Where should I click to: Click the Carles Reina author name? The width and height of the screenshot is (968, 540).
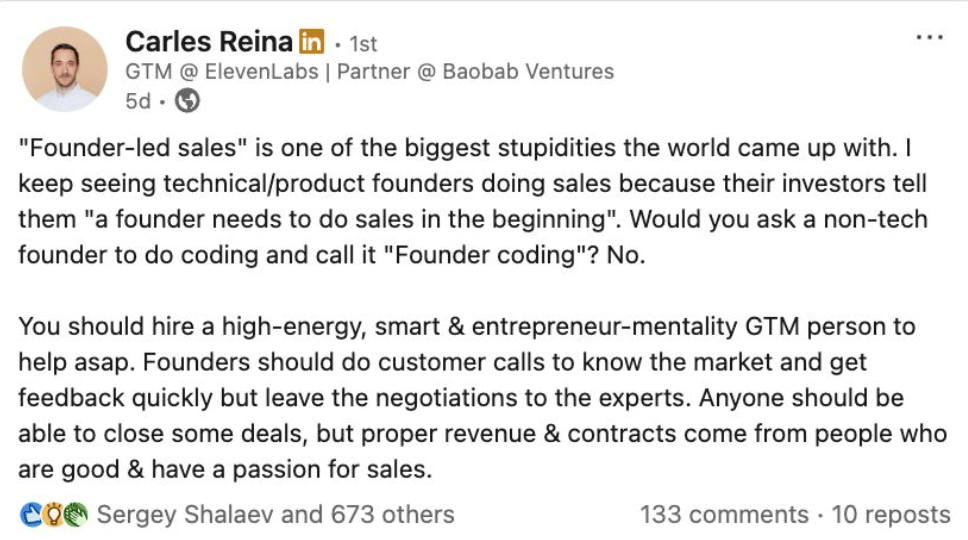click(x=209, y=42)
